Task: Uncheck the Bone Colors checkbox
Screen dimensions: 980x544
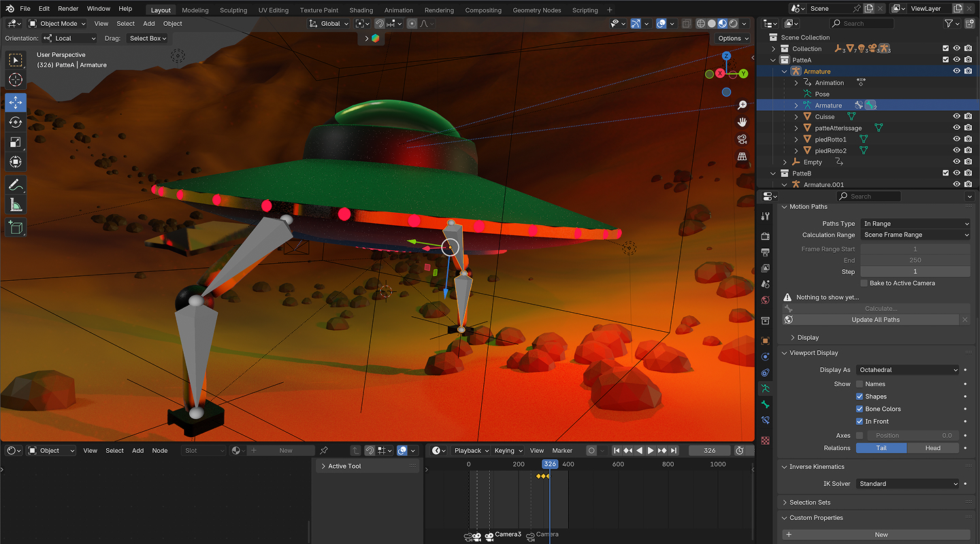Action: tap(860, 409)
